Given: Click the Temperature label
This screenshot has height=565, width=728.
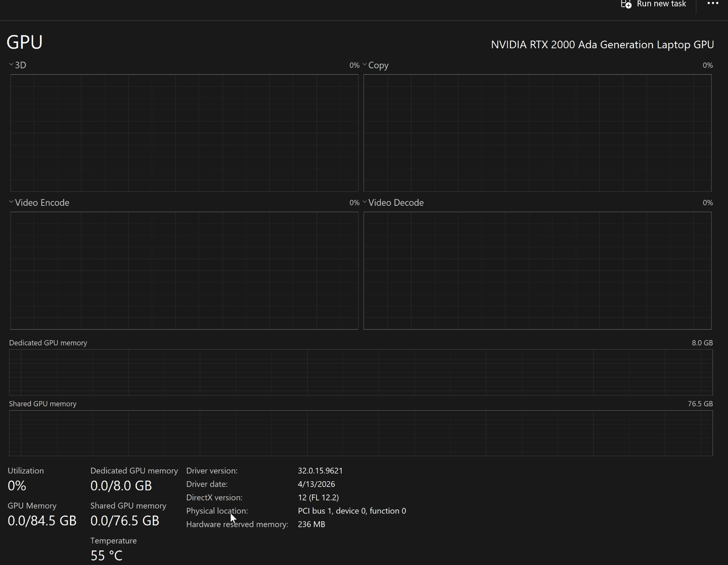Looking at the screenshot, I should (x=113, y=541).
